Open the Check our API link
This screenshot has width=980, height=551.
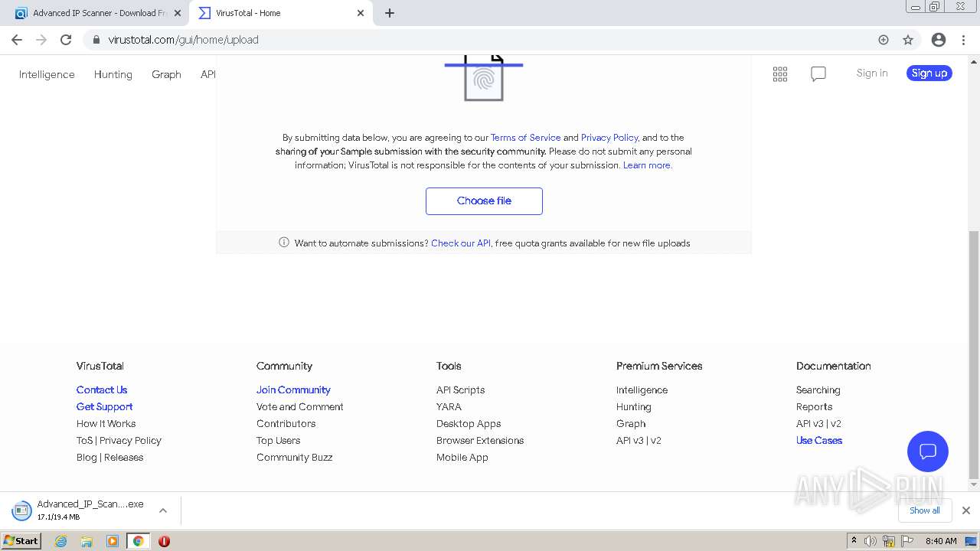click(x=461, y=243)
